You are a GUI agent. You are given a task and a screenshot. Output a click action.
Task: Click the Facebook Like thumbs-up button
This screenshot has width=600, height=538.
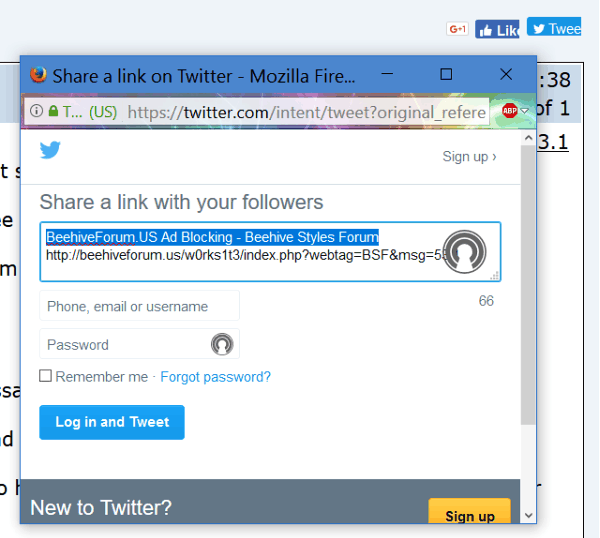(x=497, y=29)
